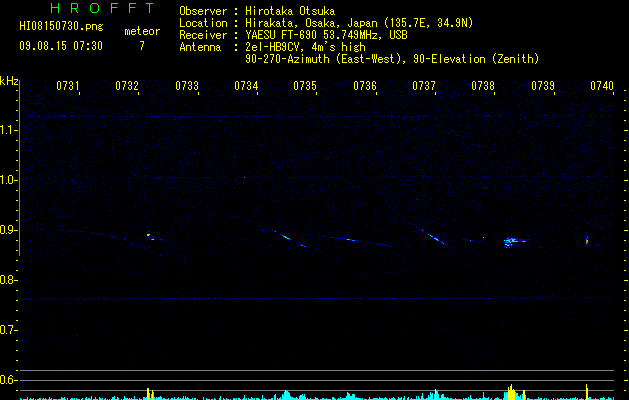
Task: Click the 0738 time marker
Action: click(483, 86)
